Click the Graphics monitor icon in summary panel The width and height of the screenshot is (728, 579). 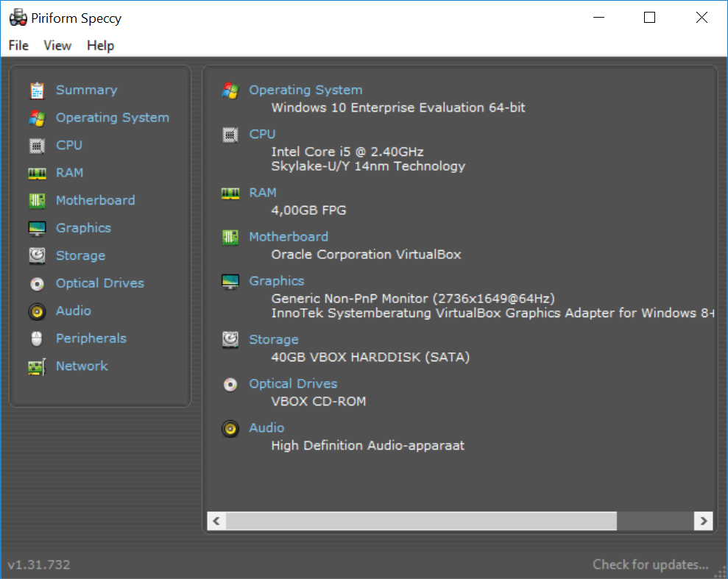point(230,282)
